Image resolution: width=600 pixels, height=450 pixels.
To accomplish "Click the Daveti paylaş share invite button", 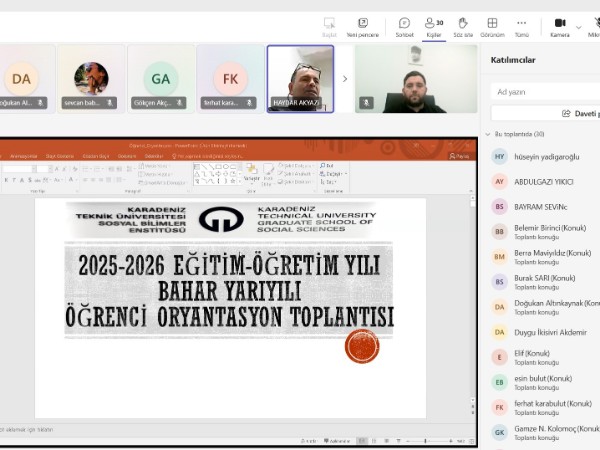I will point(545,113).
